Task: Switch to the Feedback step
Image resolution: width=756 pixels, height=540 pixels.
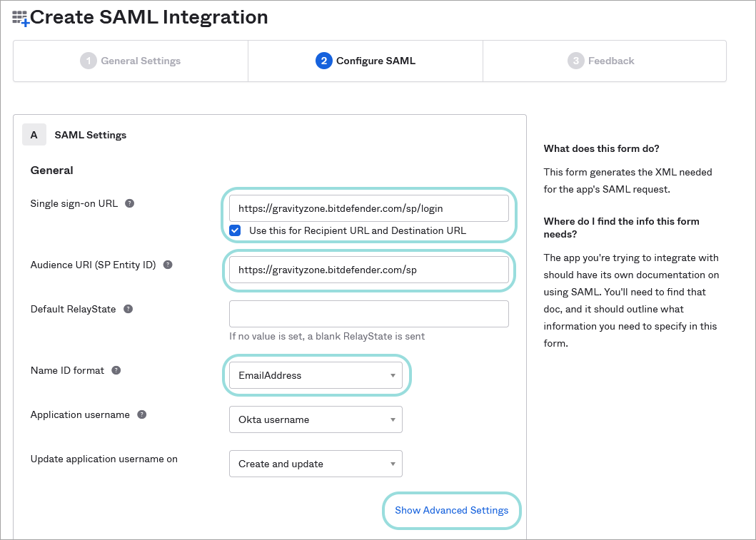Action: point(604,61)
